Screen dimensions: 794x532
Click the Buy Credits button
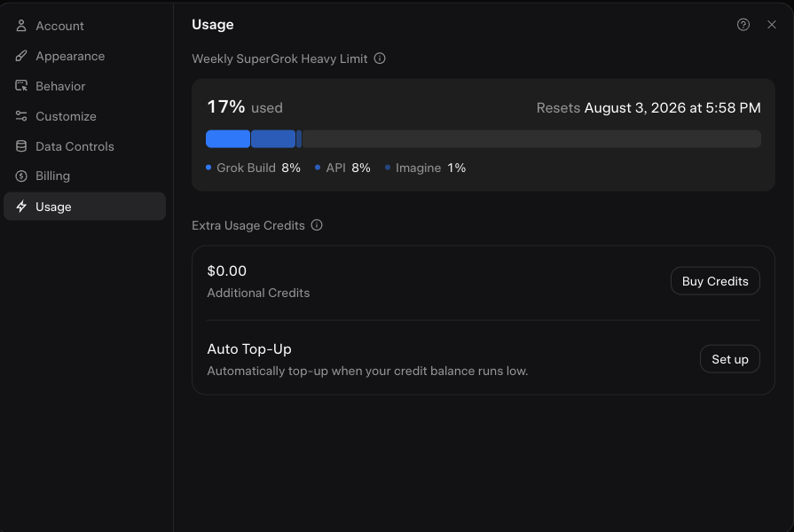pyautogui.click(x=715, y=281)
